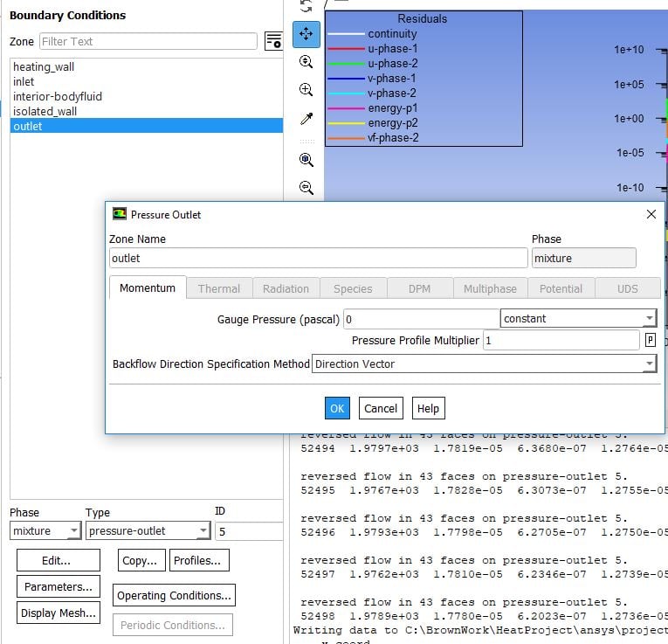668x644 pixels.
Task: Select the rotate view tool icon
Action: (306, 6)
